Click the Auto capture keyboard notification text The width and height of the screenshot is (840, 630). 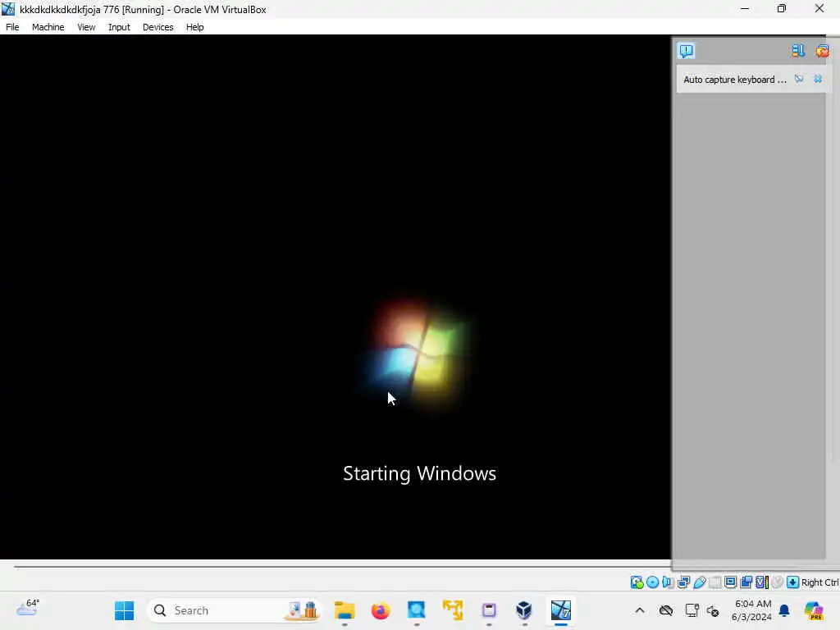point(734,80)
